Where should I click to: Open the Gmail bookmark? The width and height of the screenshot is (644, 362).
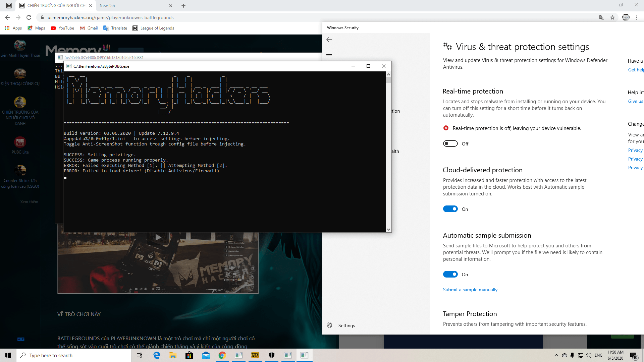pos(89,28)
